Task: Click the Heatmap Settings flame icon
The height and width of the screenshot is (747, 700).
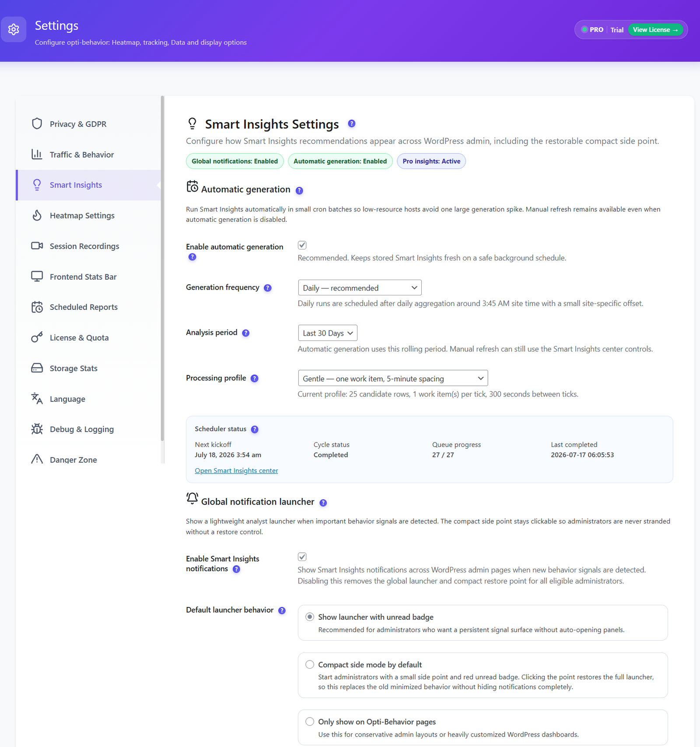Action: (37, 215)
